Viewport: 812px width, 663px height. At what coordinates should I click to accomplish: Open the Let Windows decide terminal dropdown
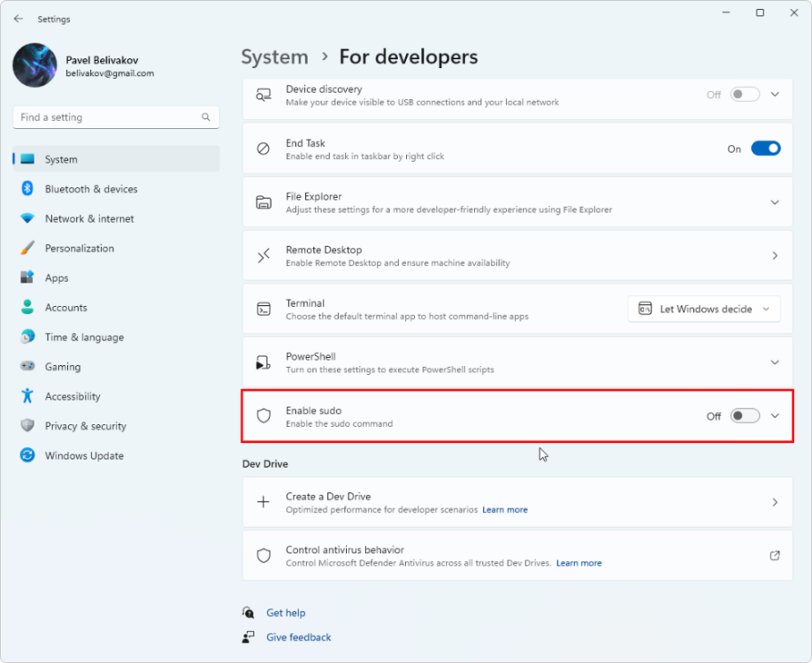tap(704, 309)
